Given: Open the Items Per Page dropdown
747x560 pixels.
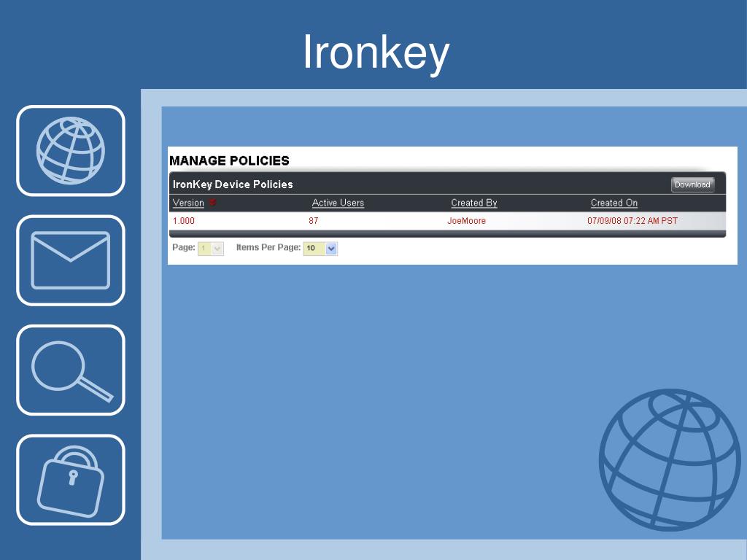Looking at the screenshot, I should (x=320, y=248).
